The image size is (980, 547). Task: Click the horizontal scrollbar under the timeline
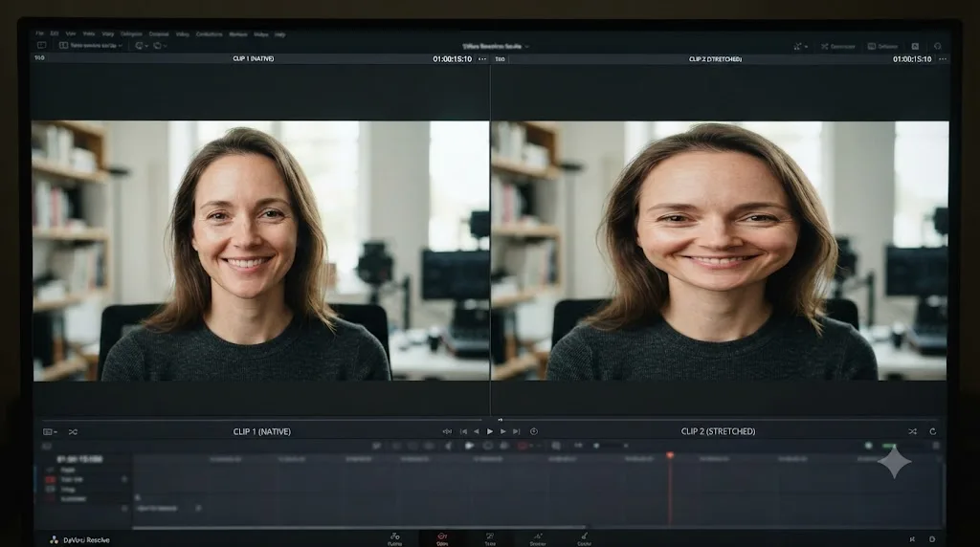point(360,527)
